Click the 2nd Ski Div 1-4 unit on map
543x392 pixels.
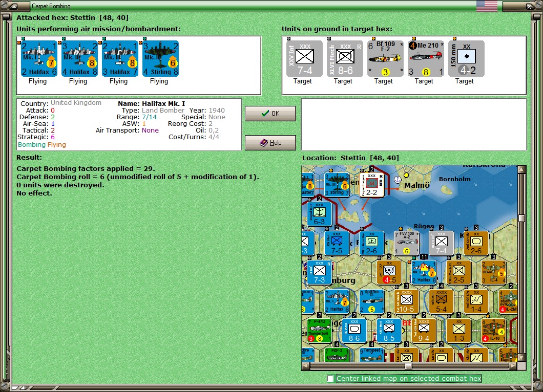[476, 301]
